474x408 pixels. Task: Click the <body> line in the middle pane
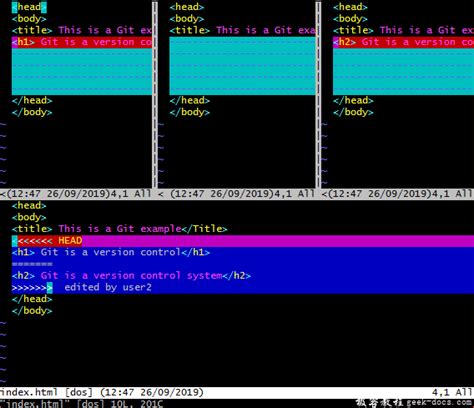point(187,19)
